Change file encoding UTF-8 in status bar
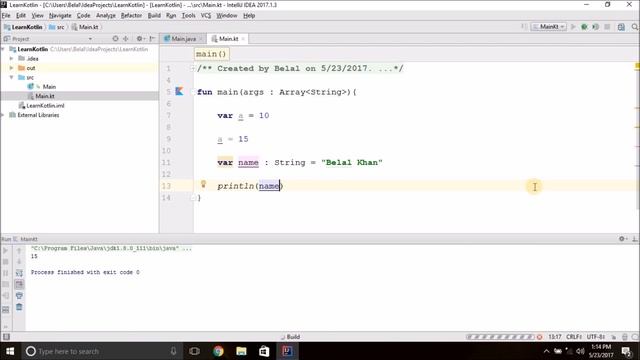 596,337
